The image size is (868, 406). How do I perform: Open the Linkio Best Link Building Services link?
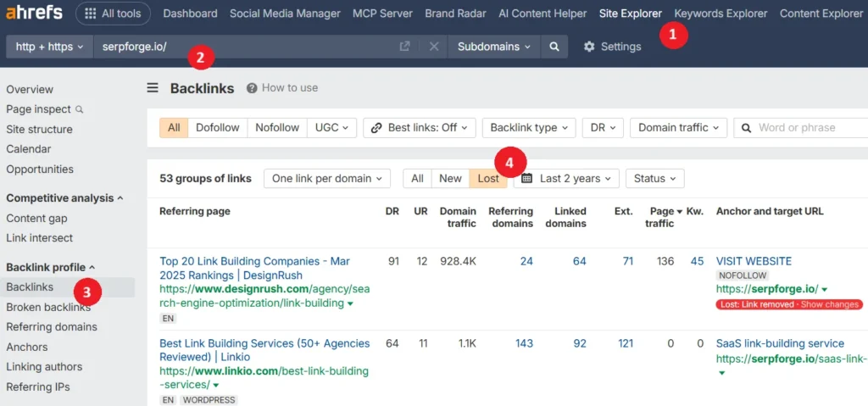[x=264, y=351]
